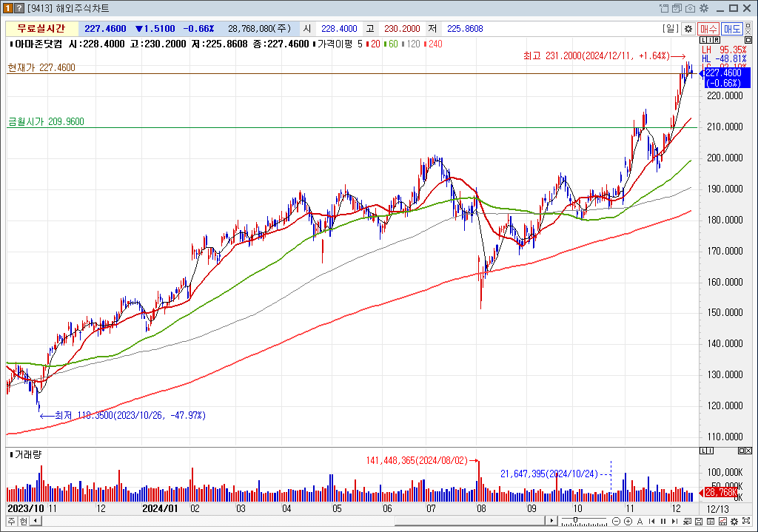The image size is (758, 532).
Task: Click the camera screenshot icon in title bar
Action: pos(690,8)
